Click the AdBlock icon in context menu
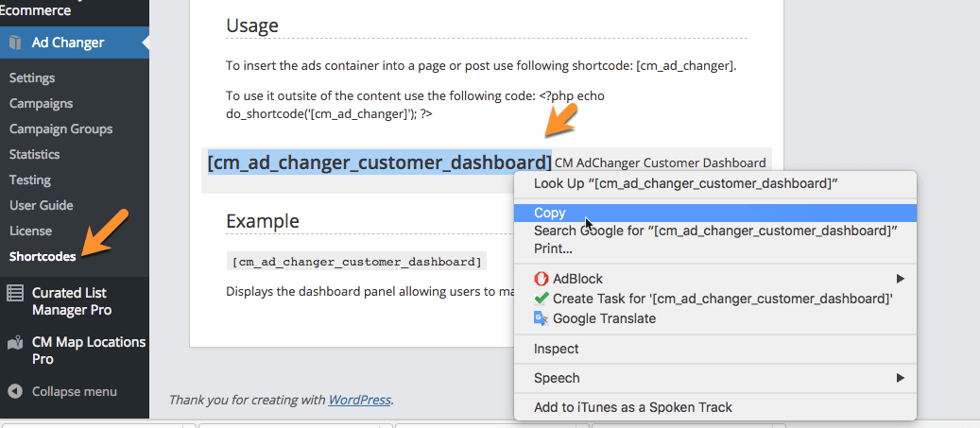 point(542,279)
